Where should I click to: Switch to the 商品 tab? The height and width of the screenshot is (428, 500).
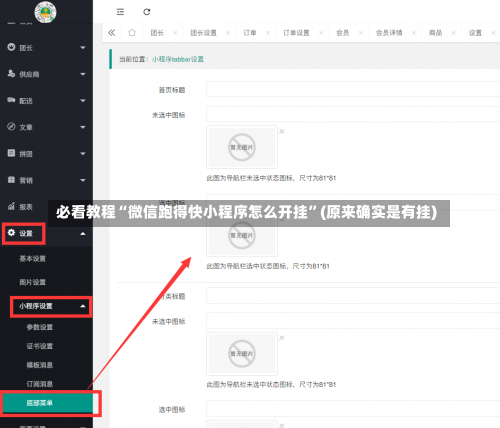[x=435, y=33]
